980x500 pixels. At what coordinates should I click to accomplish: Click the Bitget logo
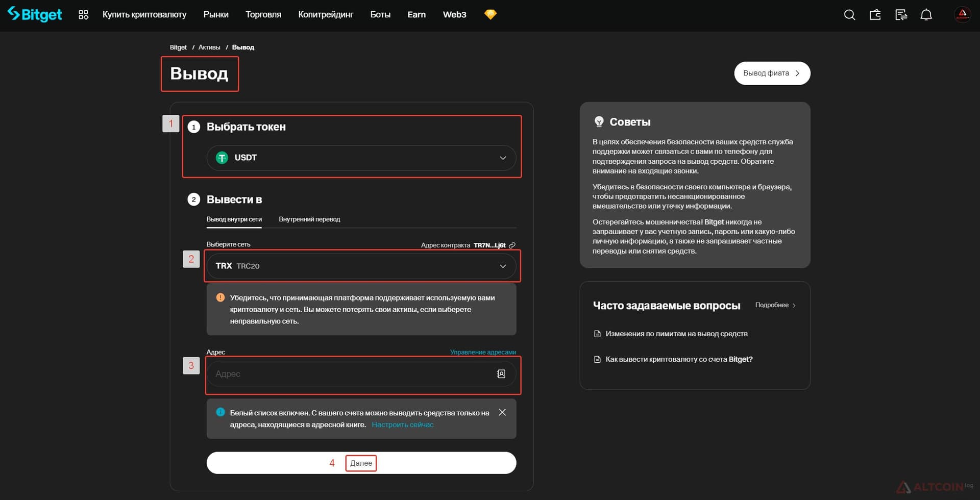tap(35, 14)
